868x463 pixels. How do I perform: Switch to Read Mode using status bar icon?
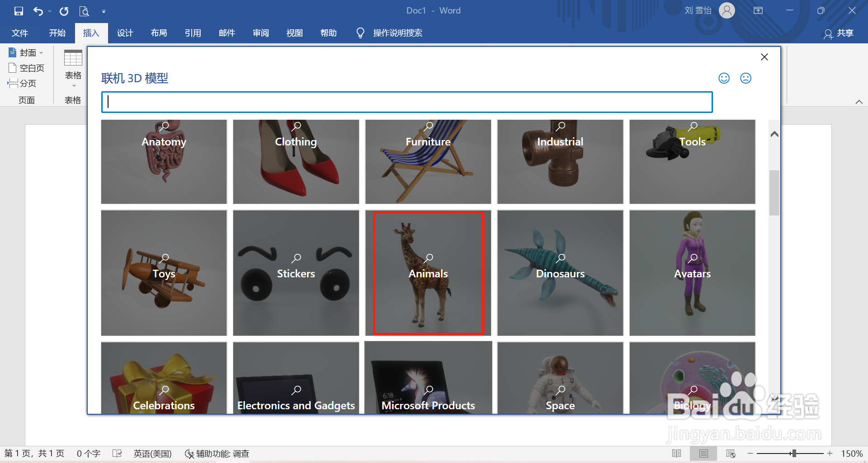click(x=677, y=453)
